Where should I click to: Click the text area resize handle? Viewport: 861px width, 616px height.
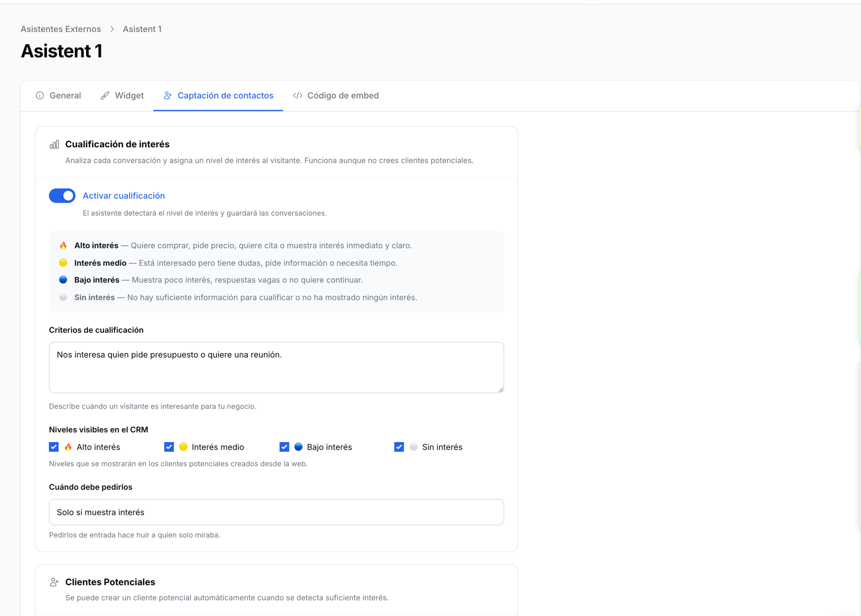pyautogui.click(x=501, y=390)
